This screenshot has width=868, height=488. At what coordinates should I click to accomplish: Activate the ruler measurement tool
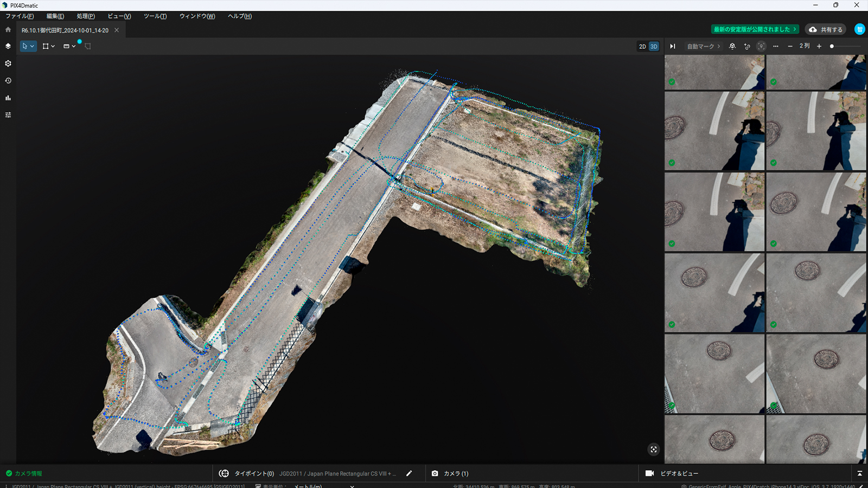coord(66,46)
